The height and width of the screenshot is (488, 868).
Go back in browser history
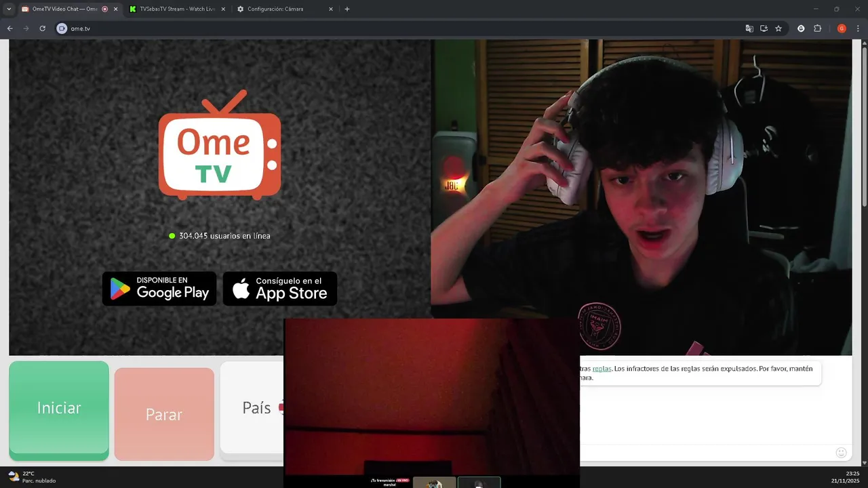pos(9,28)
